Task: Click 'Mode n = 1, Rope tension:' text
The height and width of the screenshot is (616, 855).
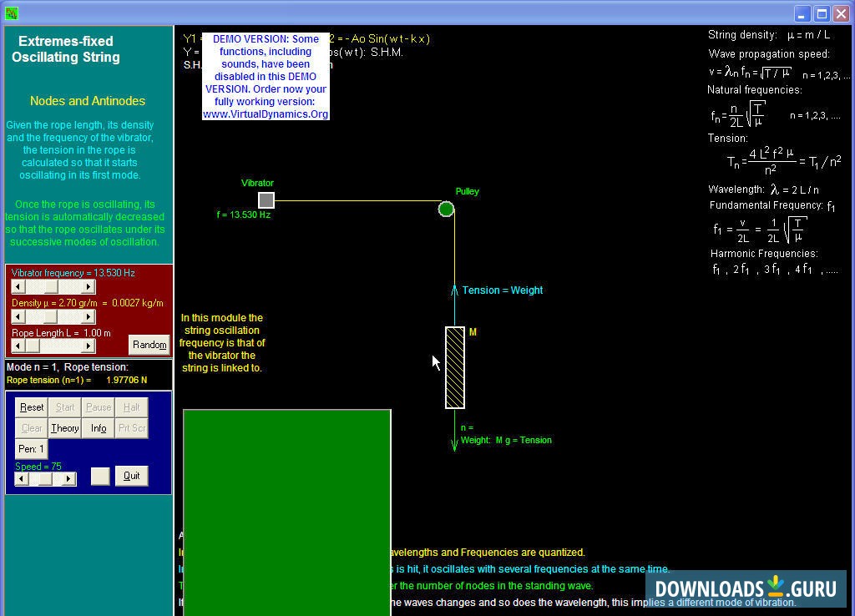Action: (x=68, y=367)
